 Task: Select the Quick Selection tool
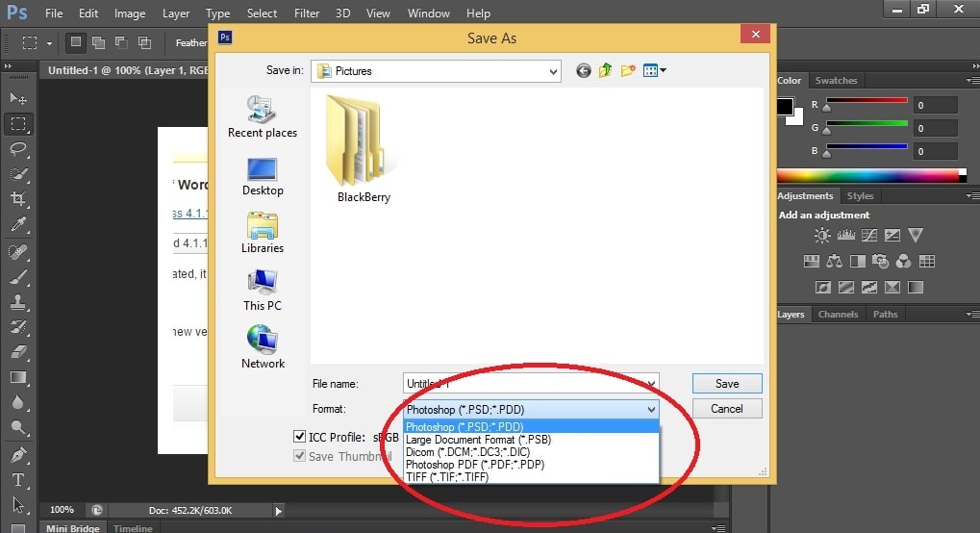point(18,174)
